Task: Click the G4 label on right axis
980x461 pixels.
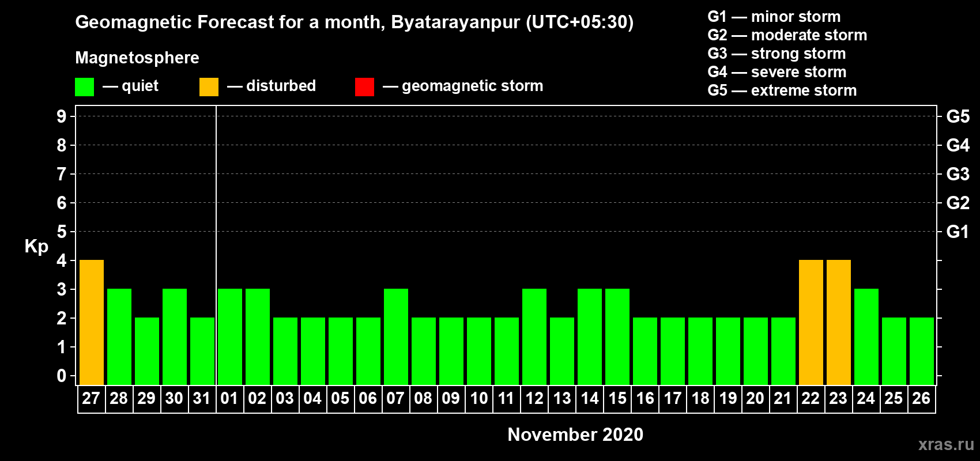Action: (x=958, y=145)
